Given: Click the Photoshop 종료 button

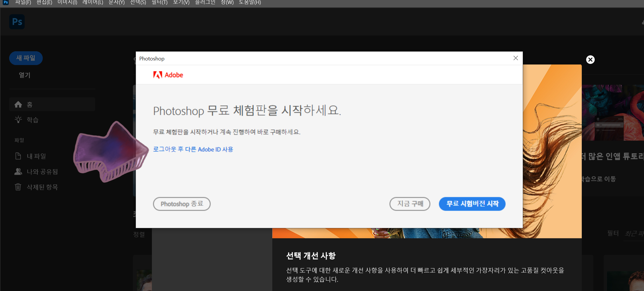Looking at the screenshot, I should pos(182,204).
